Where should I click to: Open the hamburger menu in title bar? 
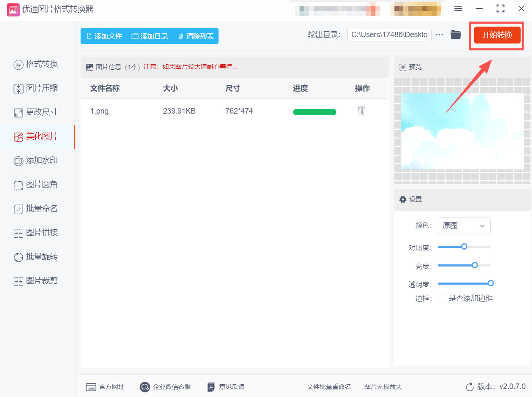[458, 9]
